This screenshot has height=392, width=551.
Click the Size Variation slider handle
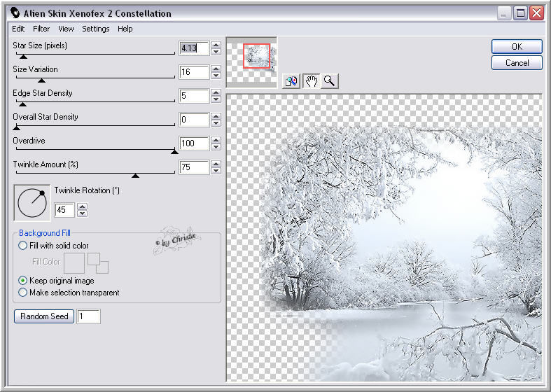coord(41,80)
